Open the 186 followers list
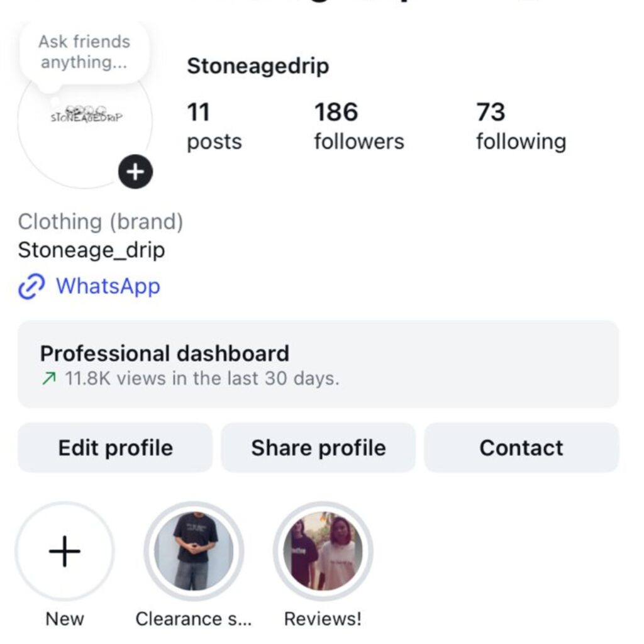 point(358,126)
